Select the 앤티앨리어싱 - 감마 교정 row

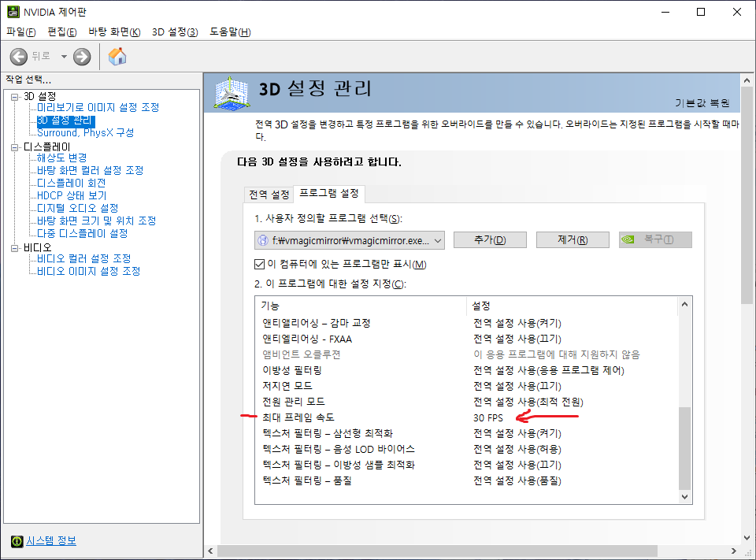click(467, 323)
